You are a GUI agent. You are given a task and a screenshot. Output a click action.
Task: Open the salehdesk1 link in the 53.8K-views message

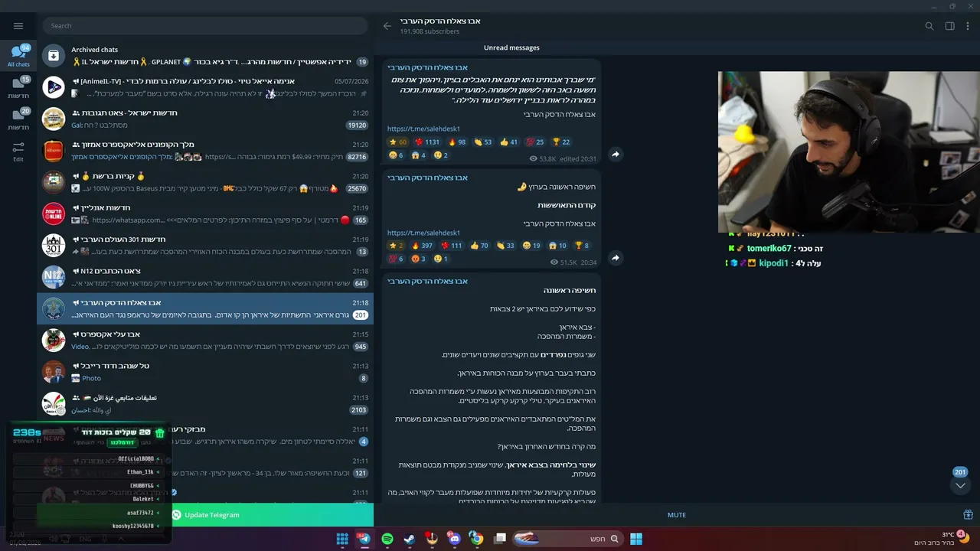(x=423, y=129)
